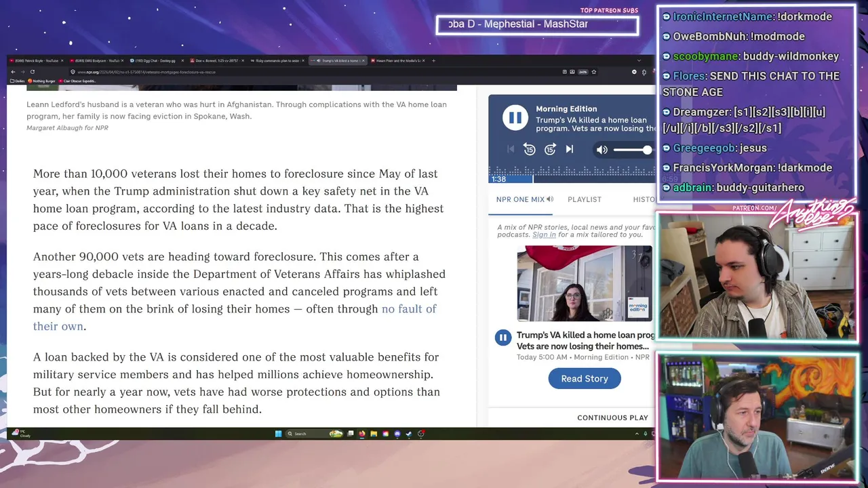
Task: Open Discord from the taskbar
Action: [397, 434]
